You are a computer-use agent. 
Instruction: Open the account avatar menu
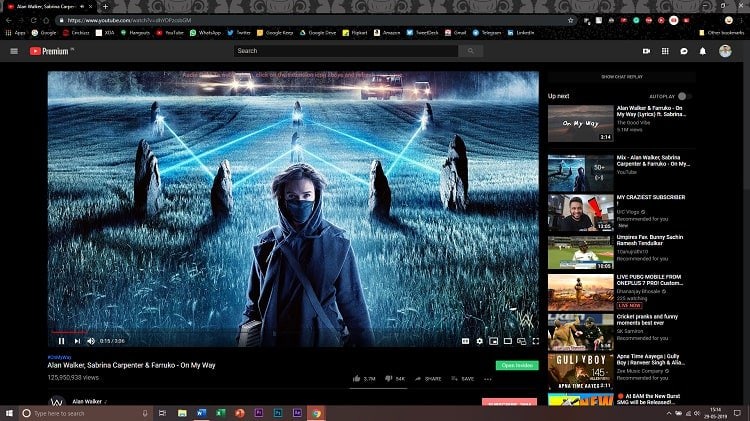click(725, 51)
